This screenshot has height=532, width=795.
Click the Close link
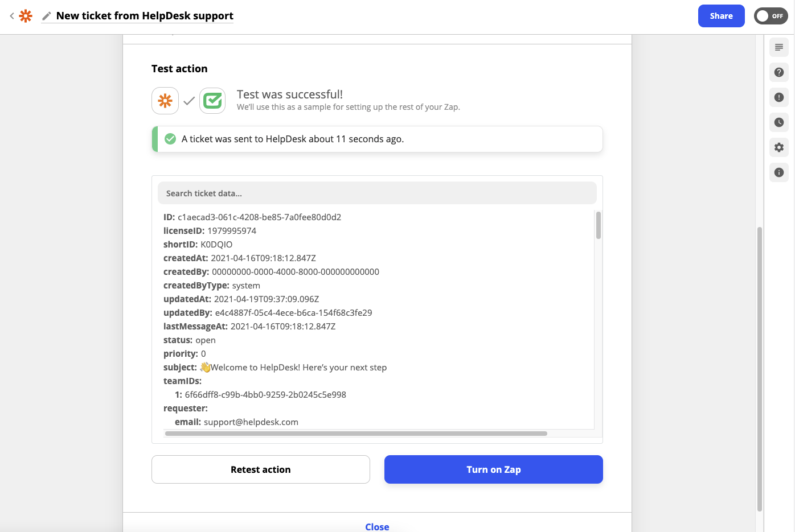pos(377,527)
